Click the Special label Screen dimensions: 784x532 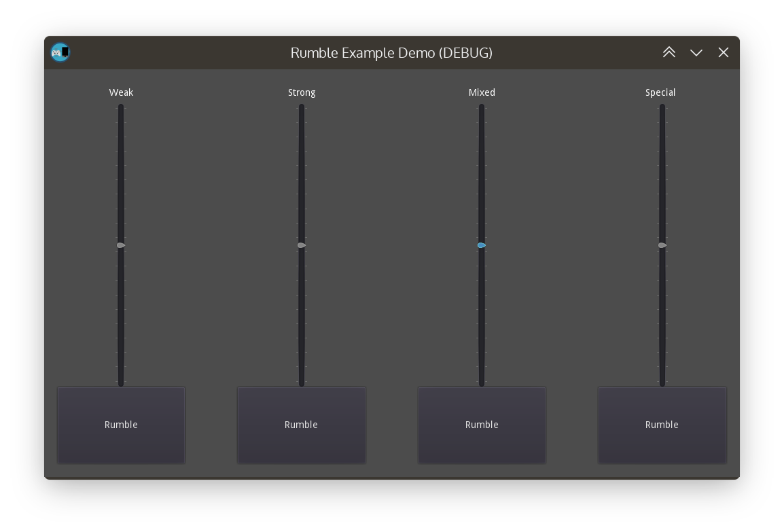(x=660, y=92)
